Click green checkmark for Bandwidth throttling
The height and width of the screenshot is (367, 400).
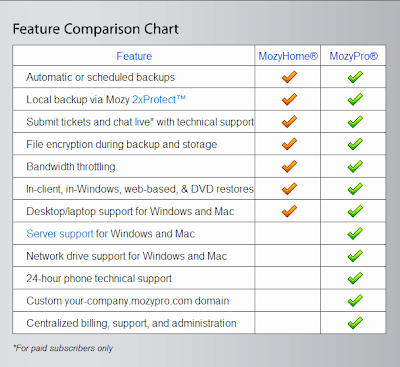[x=355, y=166]
